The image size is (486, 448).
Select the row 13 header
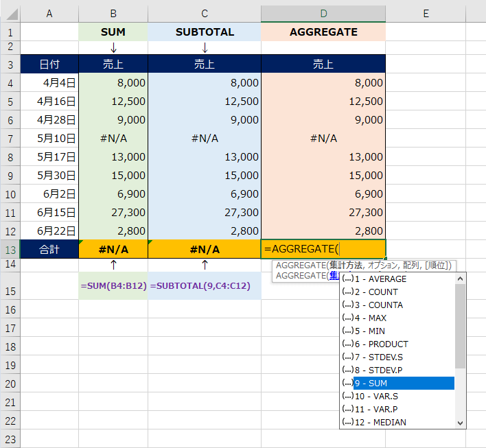pyautogui.click(x=10, y=248)
